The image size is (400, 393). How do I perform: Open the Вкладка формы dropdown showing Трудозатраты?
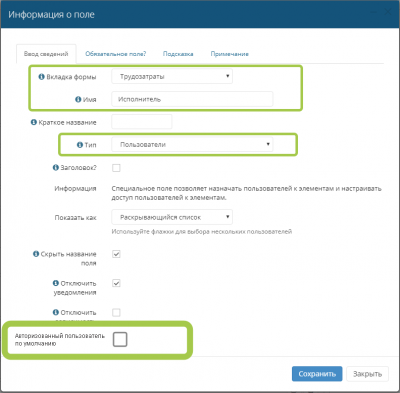(172, 77)
